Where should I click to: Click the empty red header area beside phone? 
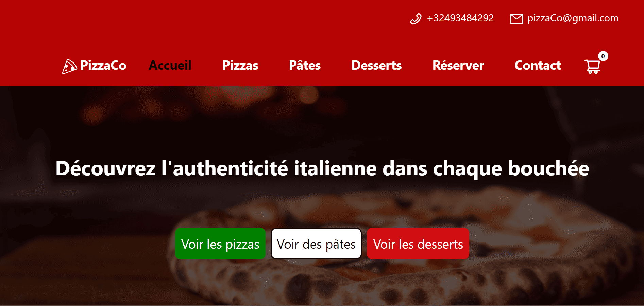pos(204,19)
